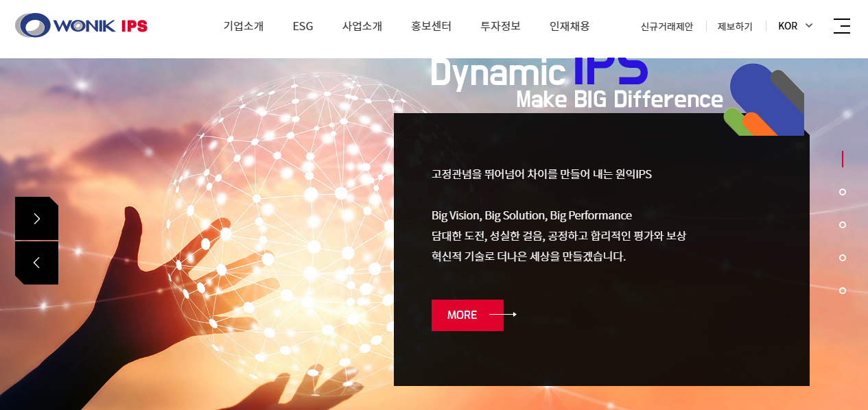Click the 'Big Vision, Big Solution, Big Performance' text
The image size is (868, 410).
click(x=532, y=215)
